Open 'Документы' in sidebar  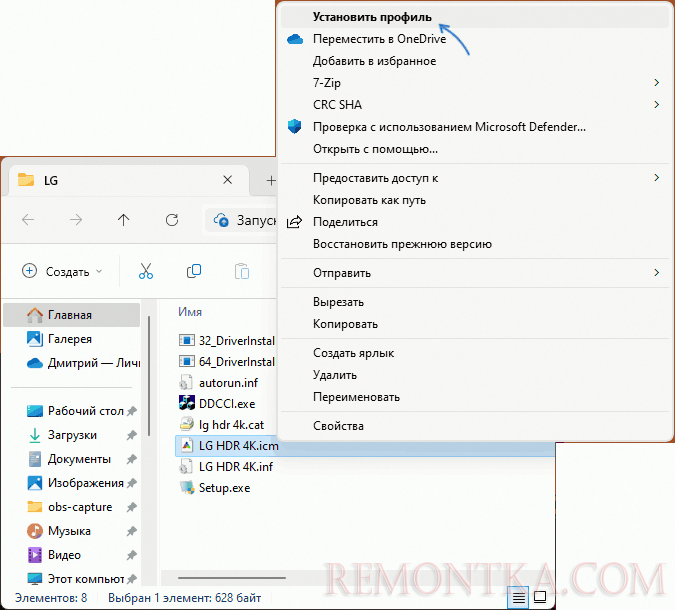point(71,459)
